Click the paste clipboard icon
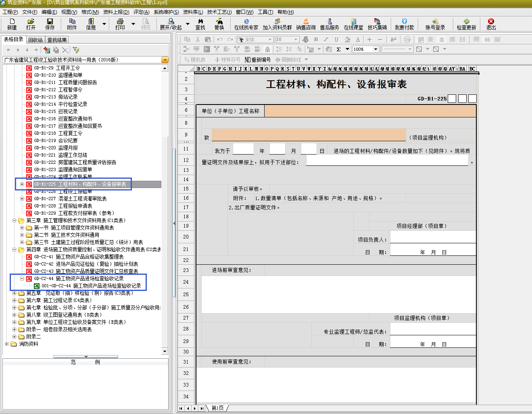The image size is (532, 414). [x=208, y=39]
